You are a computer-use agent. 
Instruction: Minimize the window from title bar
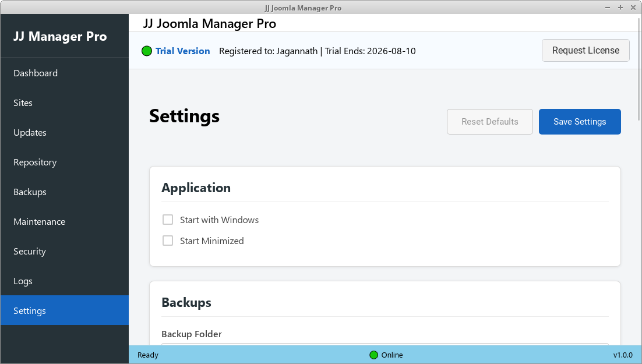click(608, 8)
